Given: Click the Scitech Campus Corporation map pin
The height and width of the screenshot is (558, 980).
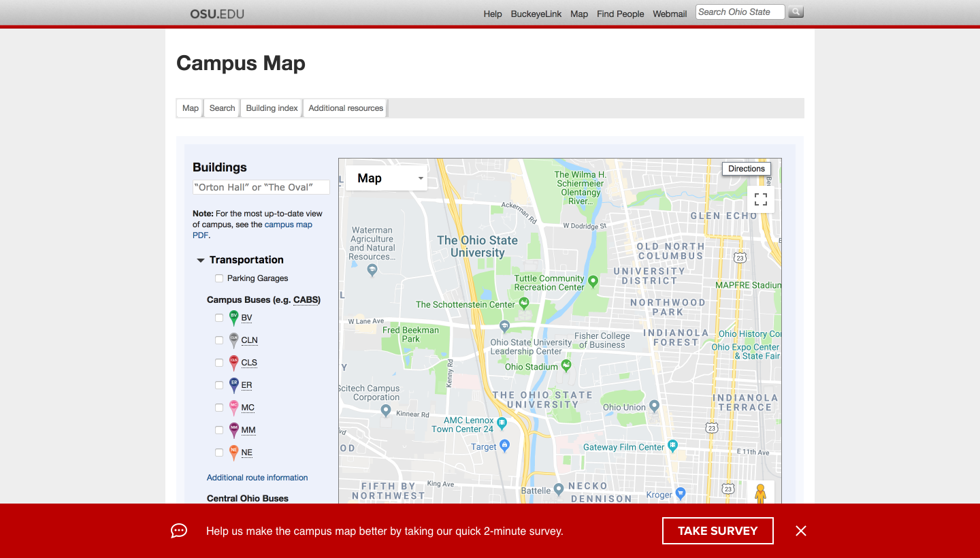Looking at the screenshot, I should pos(385,411).
